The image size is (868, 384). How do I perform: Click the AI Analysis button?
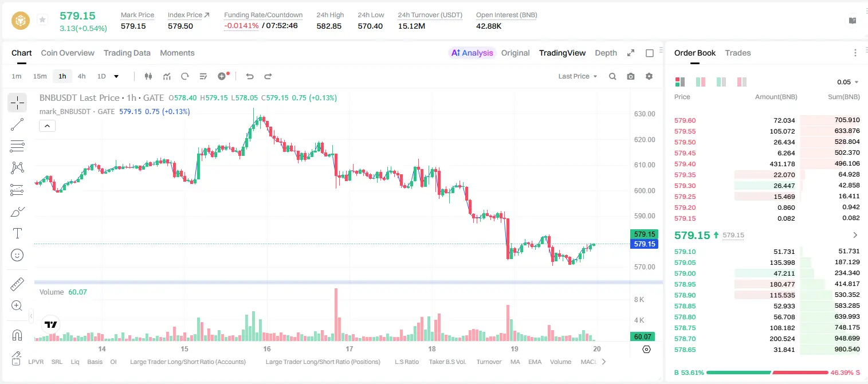(472, 53)
